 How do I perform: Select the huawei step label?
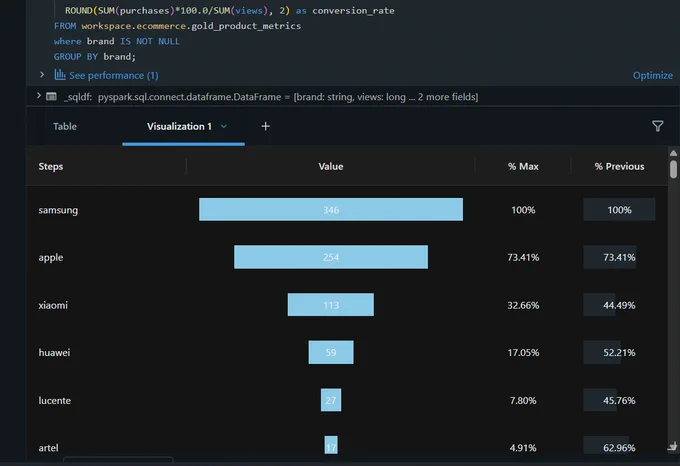coord(54,352)
